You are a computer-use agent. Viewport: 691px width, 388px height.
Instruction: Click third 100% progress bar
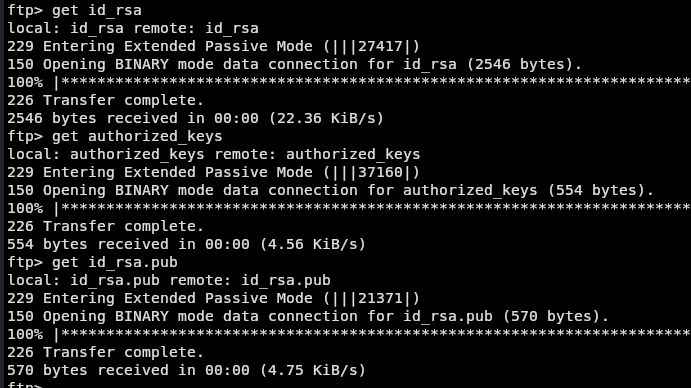click(x=349, y=334)
